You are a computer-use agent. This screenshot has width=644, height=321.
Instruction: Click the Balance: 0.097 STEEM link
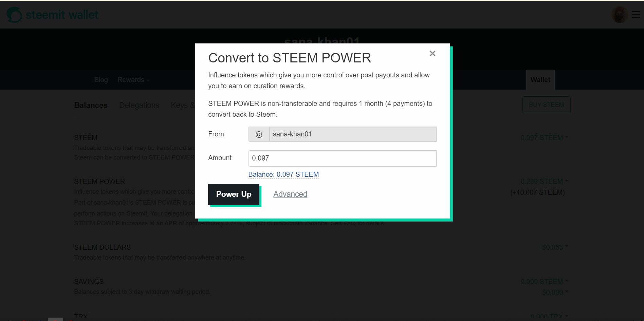[283, 174]
